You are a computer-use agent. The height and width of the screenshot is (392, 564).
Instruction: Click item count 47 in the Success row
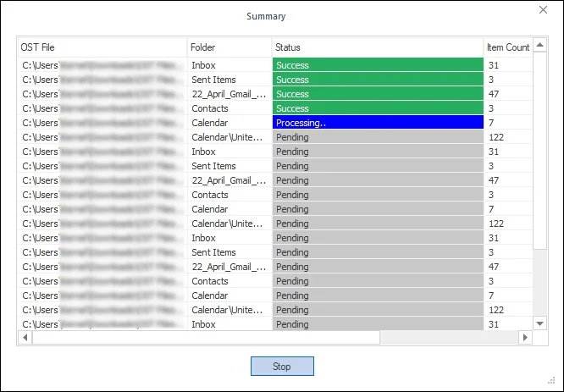tap(508, 94)
